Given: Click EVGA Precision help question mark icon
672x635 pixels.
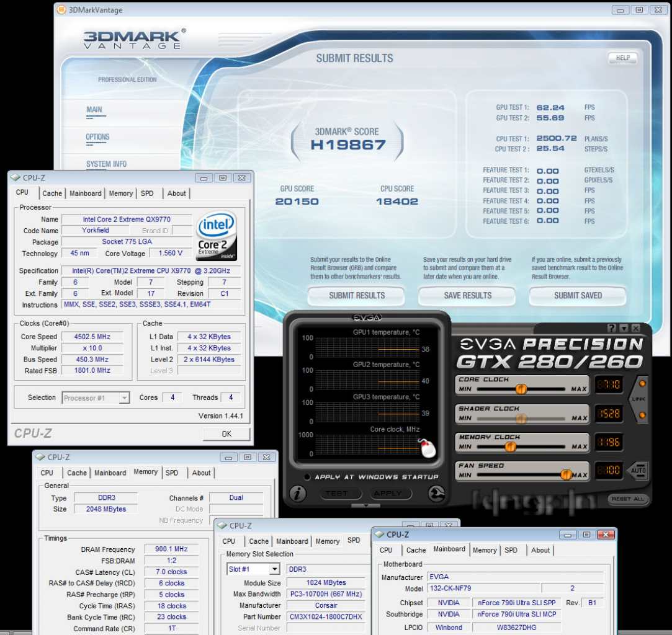Looking at the screenshot, I should (x=612, y=328).
